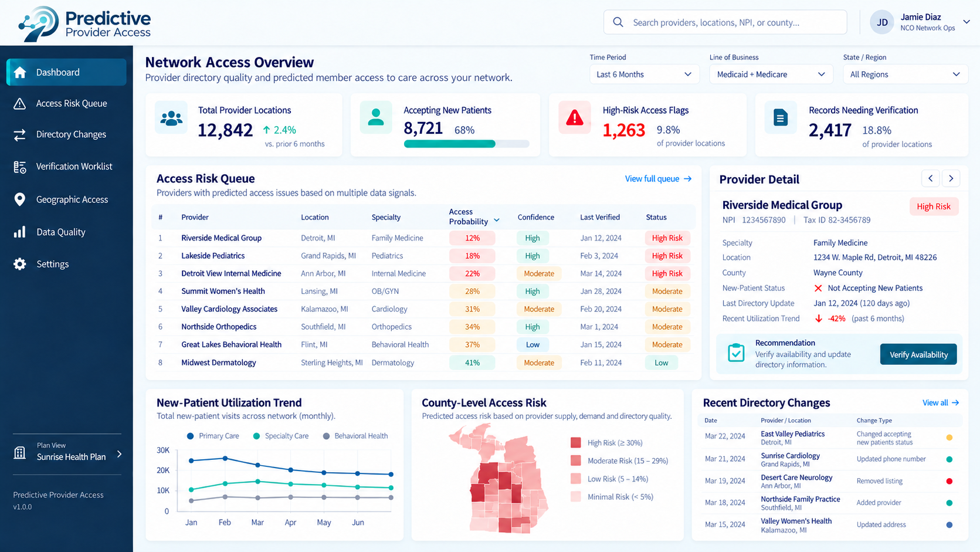
Task: Click the Total Provider Locations people icon
Action: point(171,118)
